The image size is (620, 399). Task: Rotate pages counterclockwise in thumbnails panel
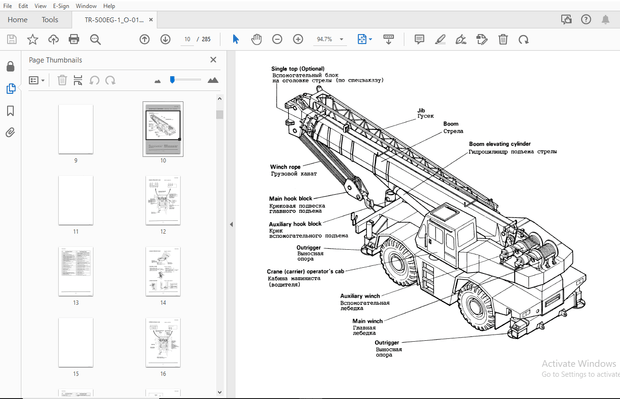coord(94,80)
